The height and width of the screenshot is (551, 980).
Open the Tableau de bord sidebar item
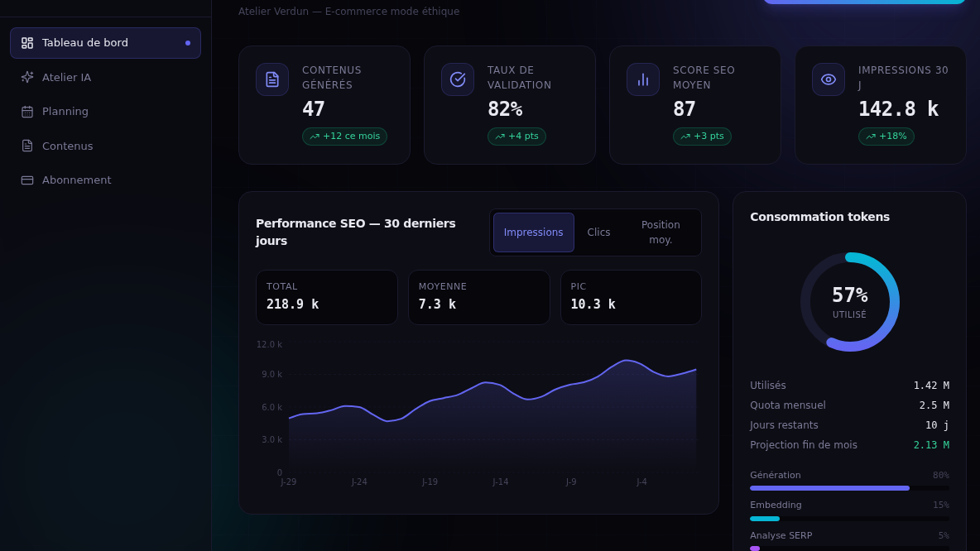tap(105, 43)
